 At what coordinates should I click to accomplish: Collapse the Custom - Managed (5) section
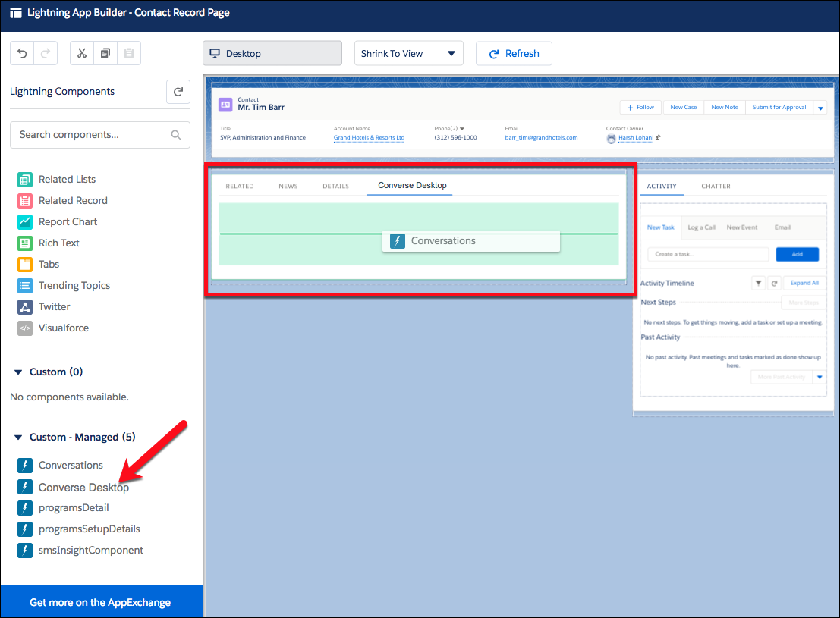[18, 438]
